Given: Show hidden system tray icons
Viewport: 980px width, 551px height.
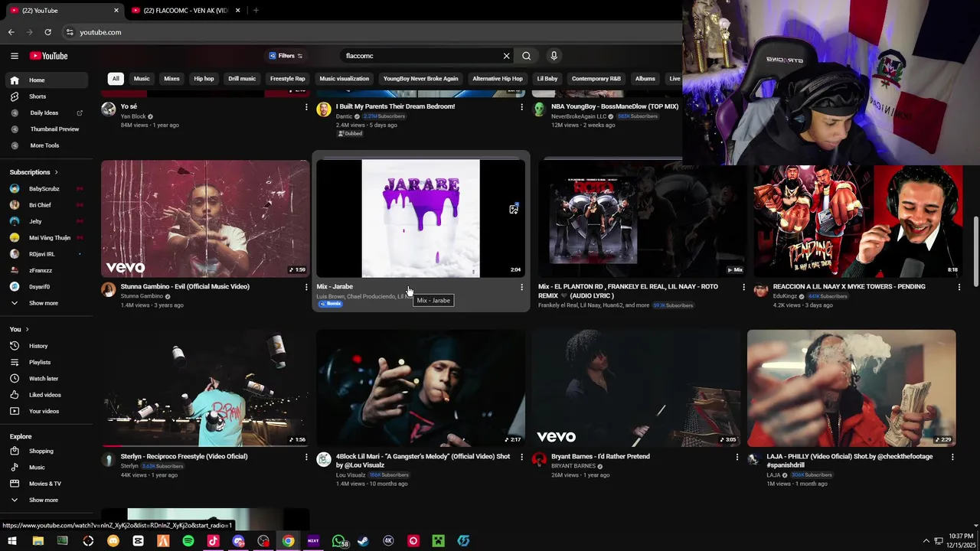Looking at the screenshot, I should pyautogui.click(x=926, y=541).
